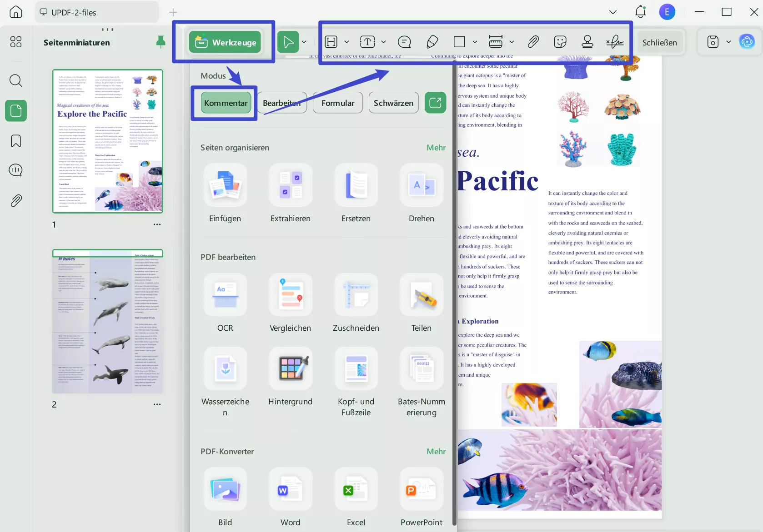Open the sticker tool

(x=560, y=42)
